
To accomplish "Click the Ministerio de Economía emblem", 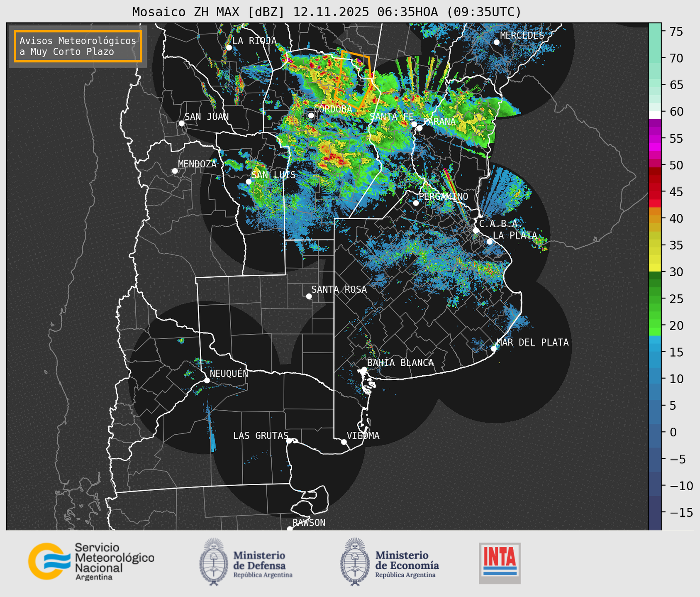I will pos(355,562).
